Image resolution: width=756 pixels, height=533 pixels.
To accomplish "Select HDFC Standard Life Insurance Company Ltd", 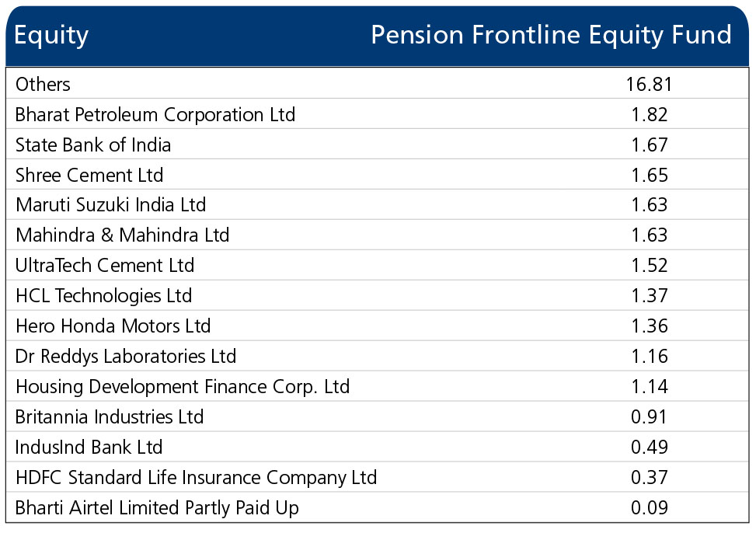I will 197,478.
